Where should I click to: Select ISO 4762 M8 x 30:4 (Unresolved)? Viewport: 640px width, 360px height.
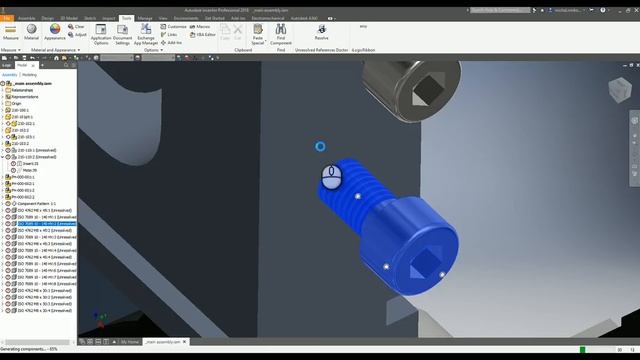click(x=44, y=311)
